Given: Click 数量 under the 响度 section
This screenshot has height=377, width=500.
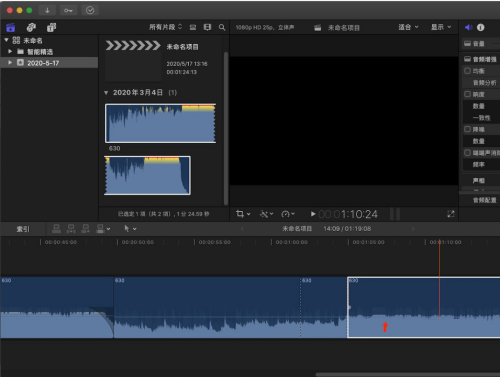Looking at the screenshot, I should (478, 106).
